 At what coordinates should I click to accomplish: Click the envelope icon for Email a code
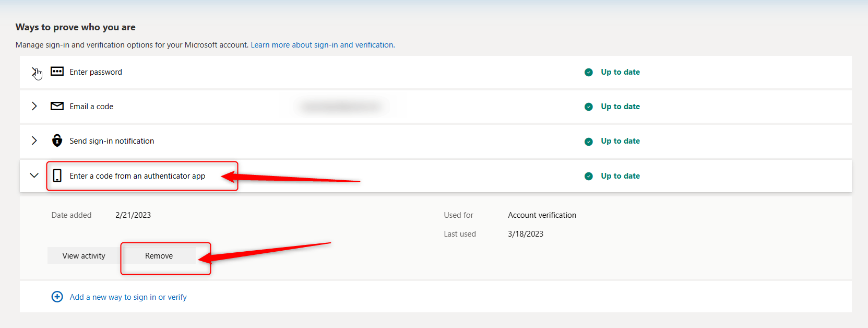pos(57,106)
